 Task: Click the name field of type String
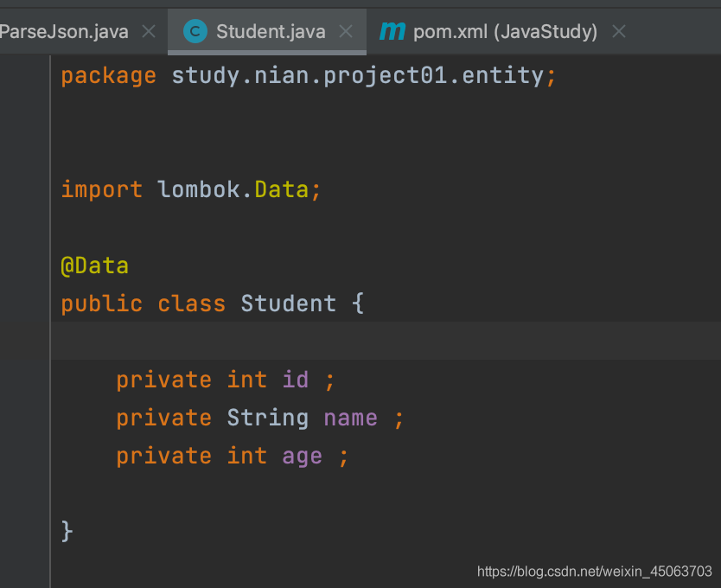pyautogui.click(x=350, y=417)
